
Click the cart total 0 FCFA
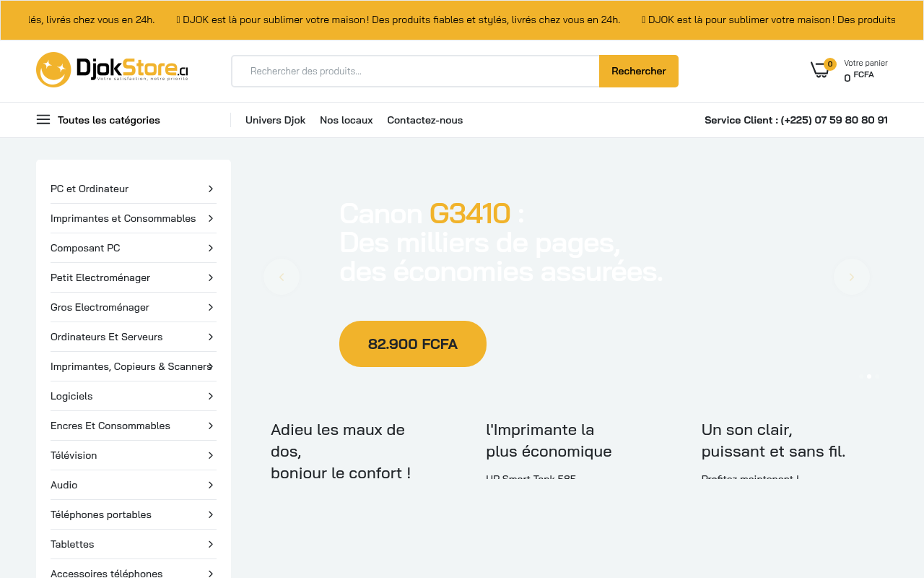(859, 77)
